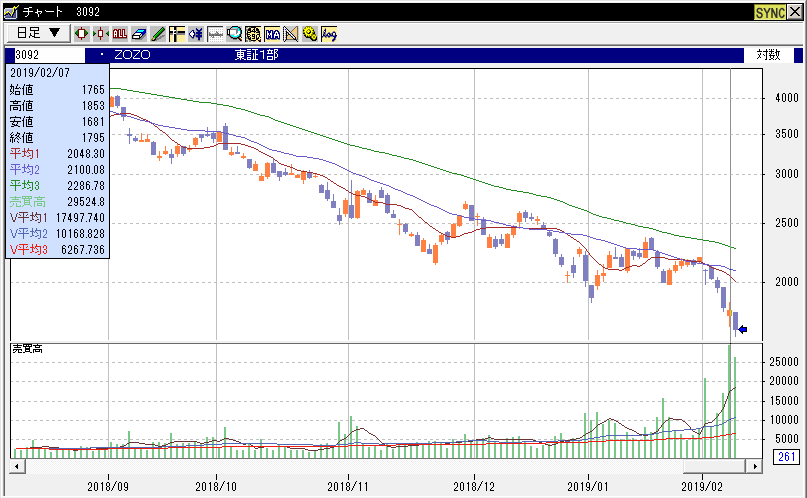The width and height of the screenshot is (807, 498).
Task: Click the zoom in candlestick icon
Action: pyautogui.click(x=82, y=33)
